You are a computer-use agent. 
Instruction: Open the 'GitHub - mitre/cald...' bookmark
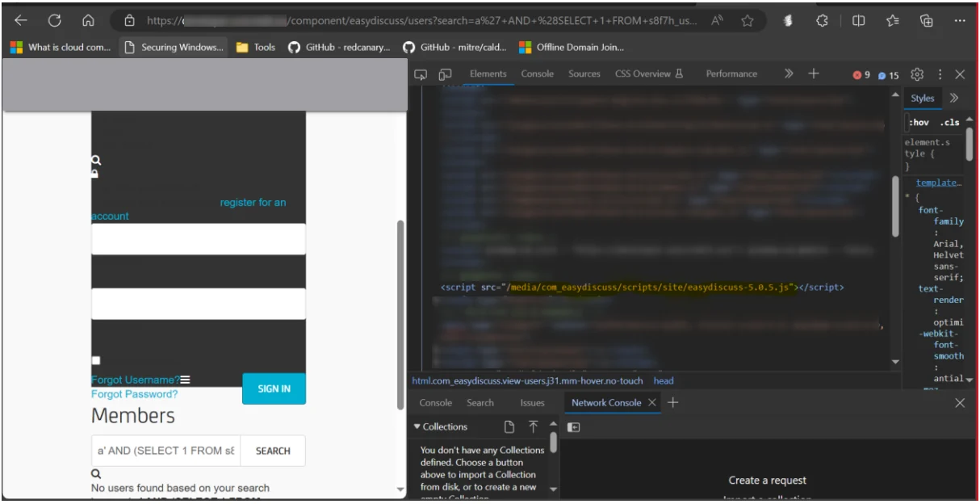(455, 47)
